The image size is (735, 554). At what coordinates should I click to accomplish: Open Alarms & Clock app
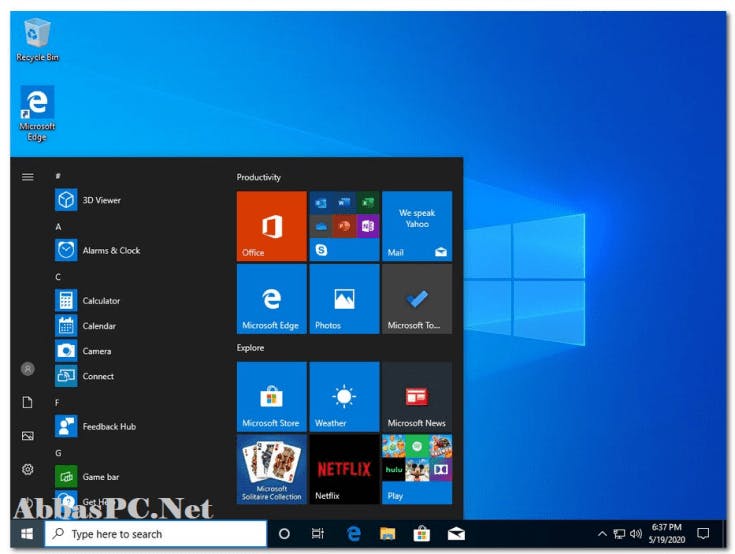pos(134,250)
